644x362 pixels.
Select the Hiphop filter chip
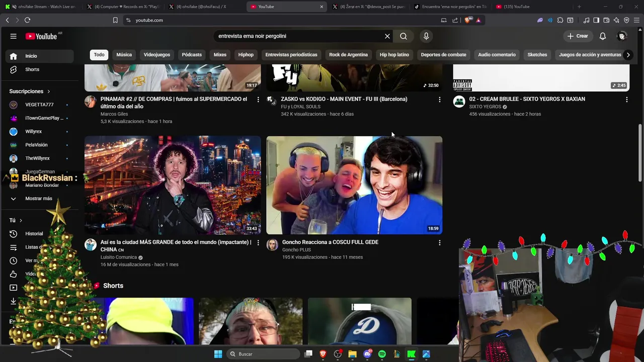click(x=246, y=55)
